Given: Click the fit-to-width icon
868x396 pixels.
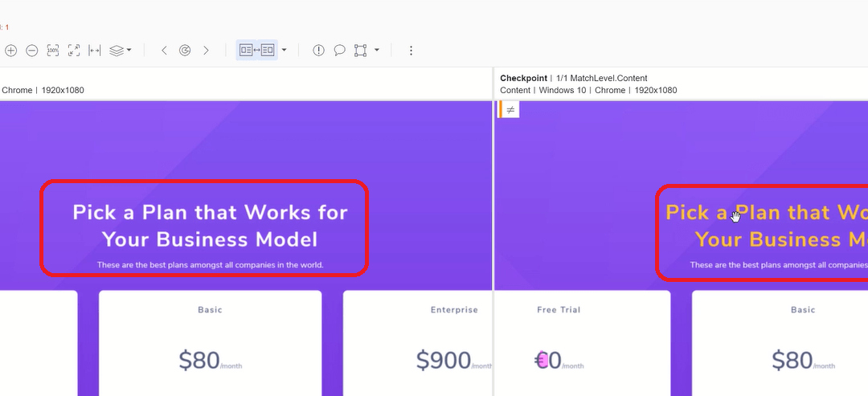Looking at the screenshot, I should pos(95,51).
